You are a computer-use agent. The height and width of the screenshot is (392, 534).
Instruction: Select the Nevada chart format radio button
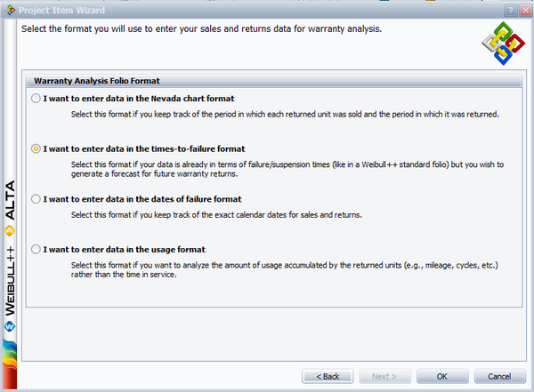36,99
